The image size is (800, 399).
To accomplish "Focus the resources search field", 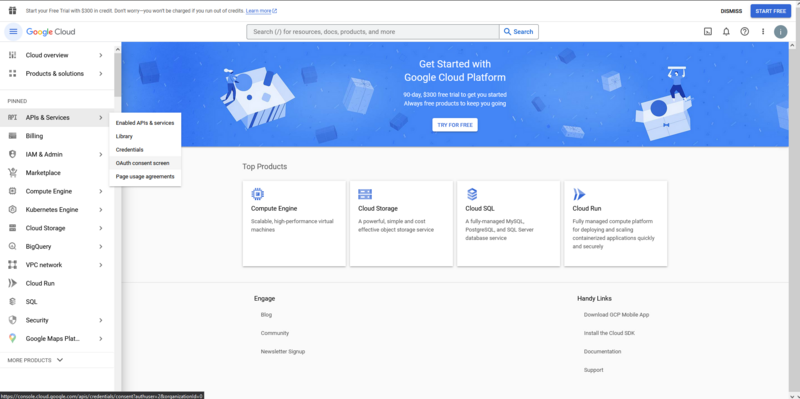I will pyautogui.click(x=372, y=32).
